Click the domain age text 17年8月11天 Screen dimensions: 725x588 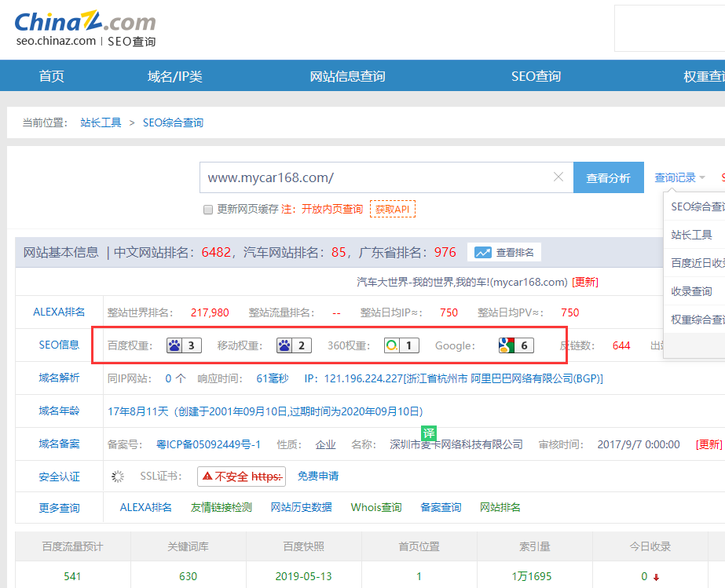click(x=137, y=411)
